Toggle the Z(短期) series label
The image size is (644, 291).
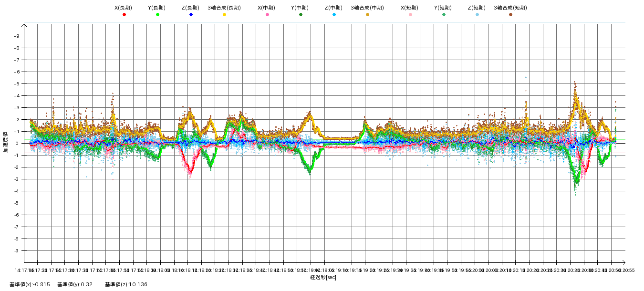point(476,8)
